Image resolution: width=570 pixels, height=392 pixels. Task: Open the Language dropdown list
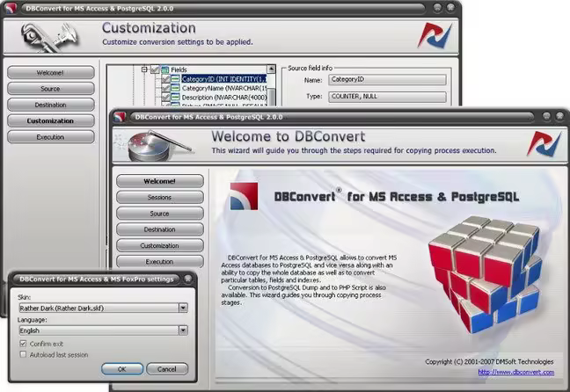coord(183,330)
